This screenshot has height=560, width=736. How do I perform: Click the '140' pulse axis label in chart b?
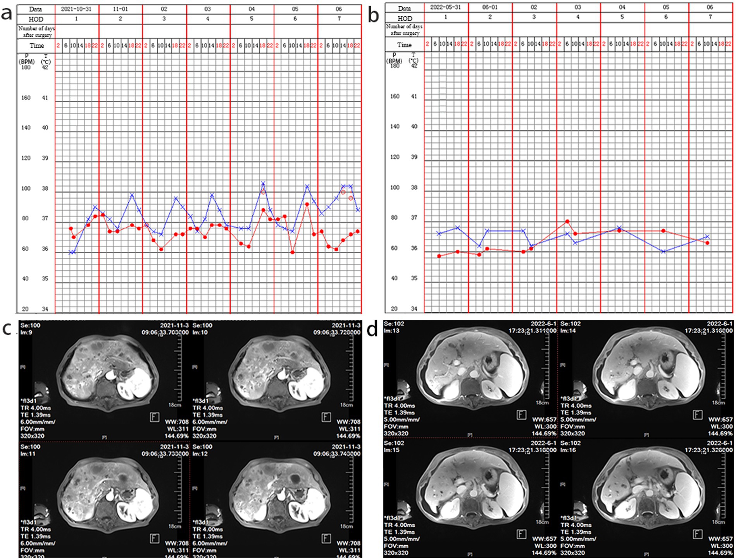tap(395, 126)
